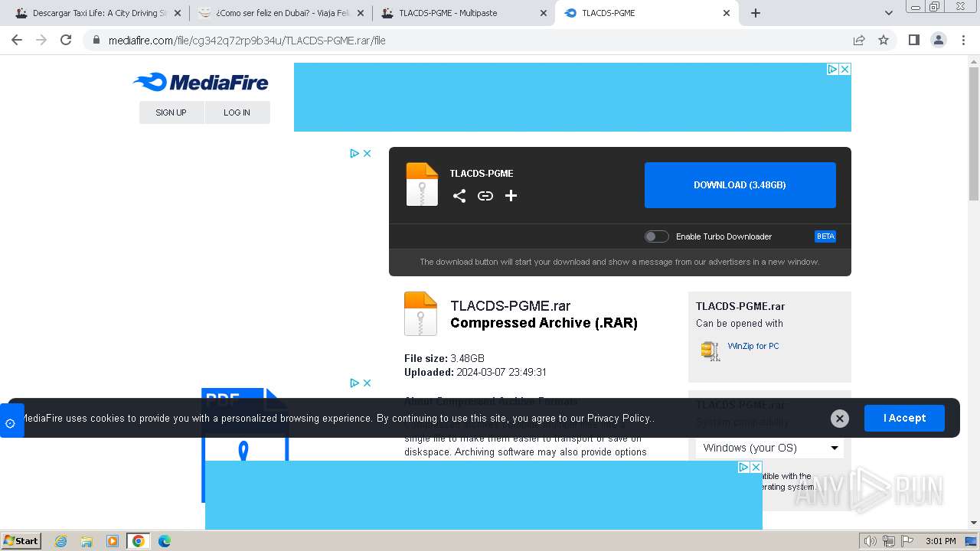Click DOWNLOAD (3.48GB) button
Screen dimensions: 980x551
click(740, 185)
